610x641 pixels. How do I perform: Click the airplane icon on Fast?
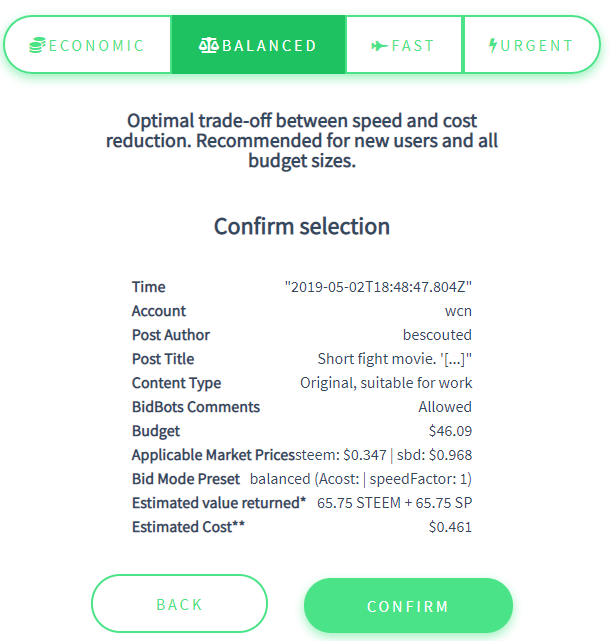[379, 46]
